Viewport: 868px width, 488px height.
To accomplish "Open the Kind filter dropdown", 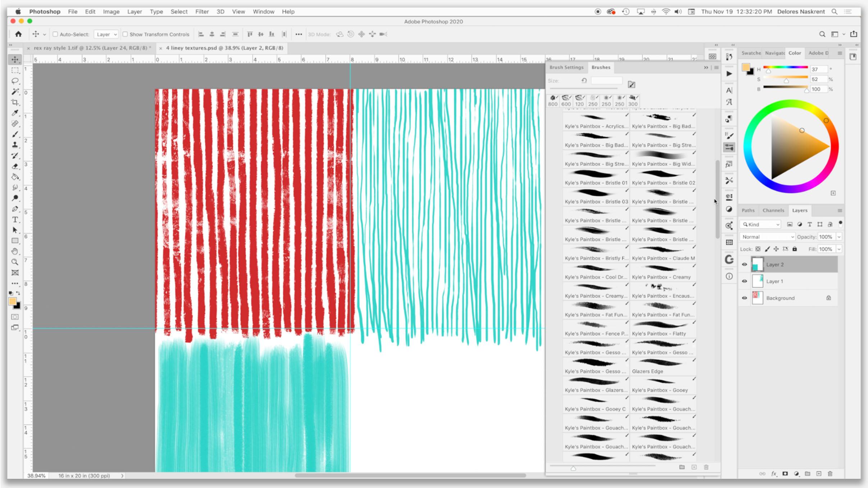I will tap(760, 224).
